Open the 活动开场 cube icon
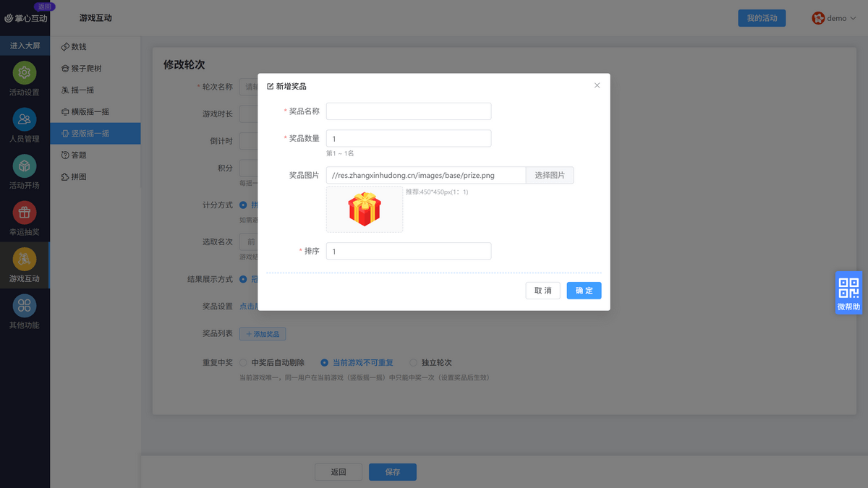This screenshot has height=488, width=868. click(x=25, y=166)
